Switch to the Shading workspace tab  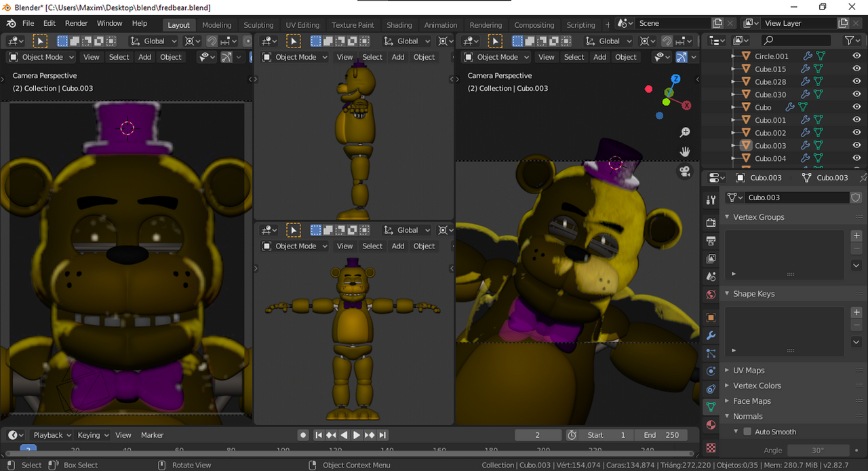click(x=399, y=25)
